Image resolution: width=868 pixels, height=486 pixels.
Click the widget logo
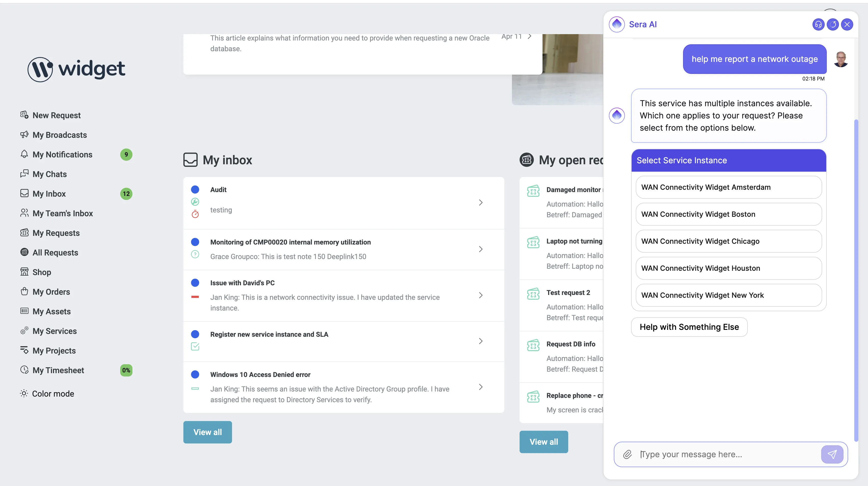76,69
